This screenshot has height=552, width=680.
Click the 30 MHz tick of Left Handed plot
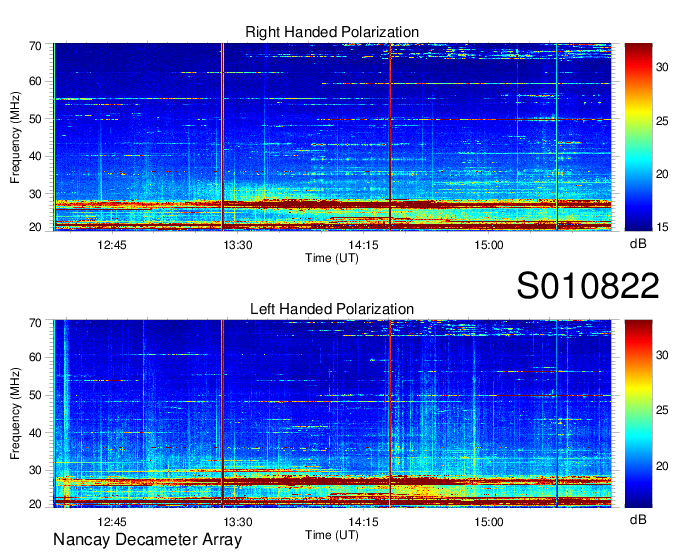click(x=35, y=470)
